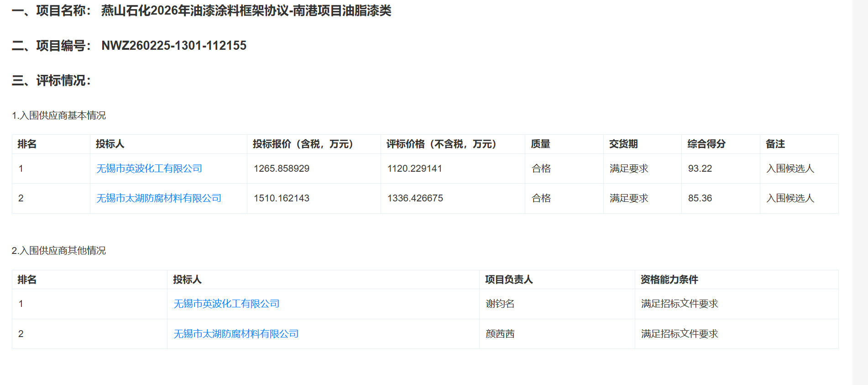Click the vertical scrollbar on the right edge
Viewport: 868px width, 385px height.
pos(860,192)
